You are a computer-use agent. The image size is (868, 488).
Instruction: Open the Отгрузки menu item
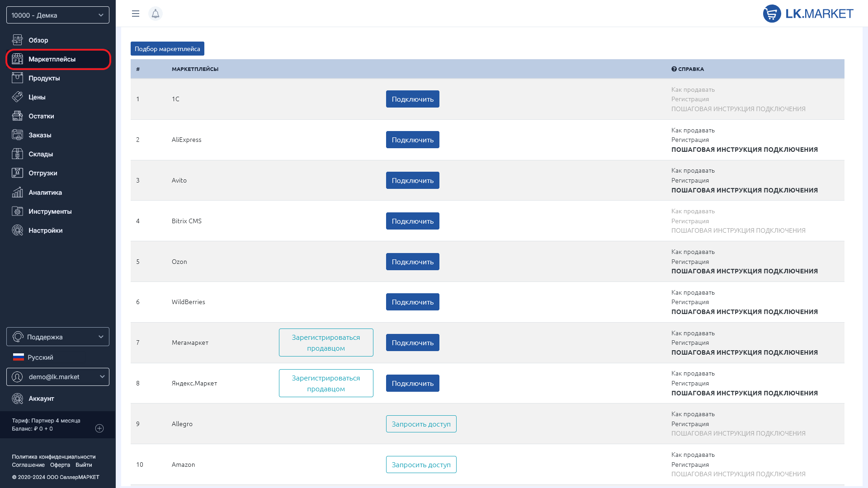pos(42,173)
